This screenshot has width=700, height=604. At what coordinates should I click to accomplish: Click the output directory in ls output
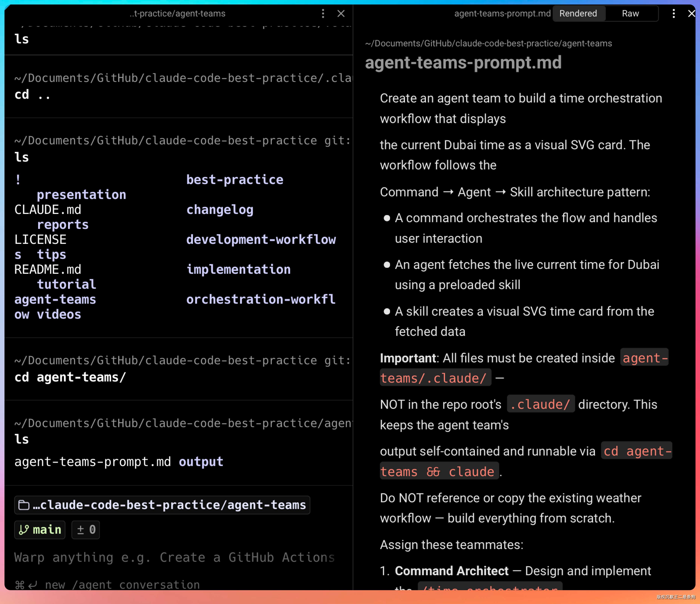pyautogui.click(x=201, y=462)
